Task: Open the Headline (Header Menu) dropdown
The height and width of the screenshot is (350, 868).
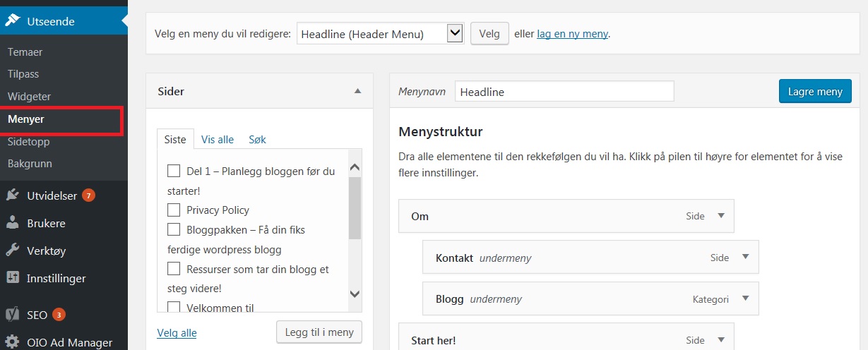Action: click(x=380, y=33)
